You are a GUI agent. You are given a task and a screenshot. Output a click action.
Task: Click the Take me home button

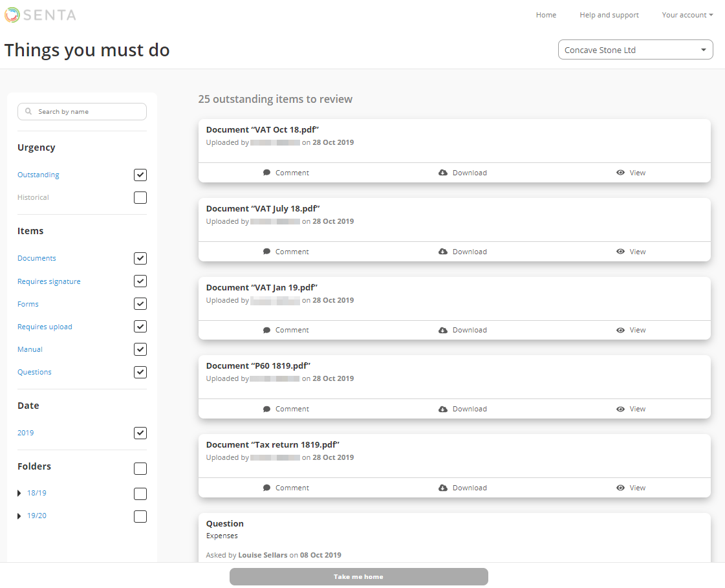[358, 576]
